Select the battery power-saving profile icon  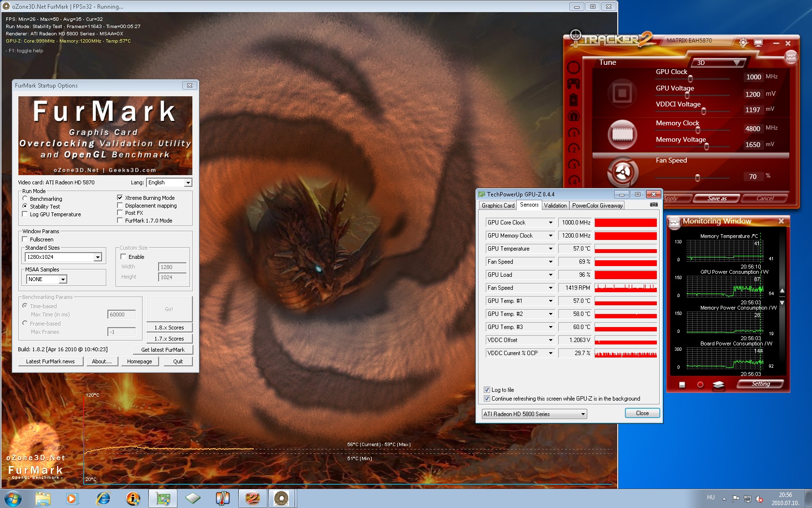click(x=574, y=100)
